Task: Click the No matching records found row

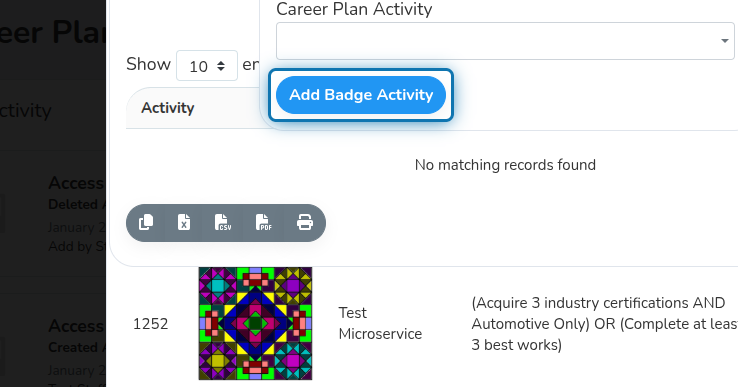Action: point(505,165)
